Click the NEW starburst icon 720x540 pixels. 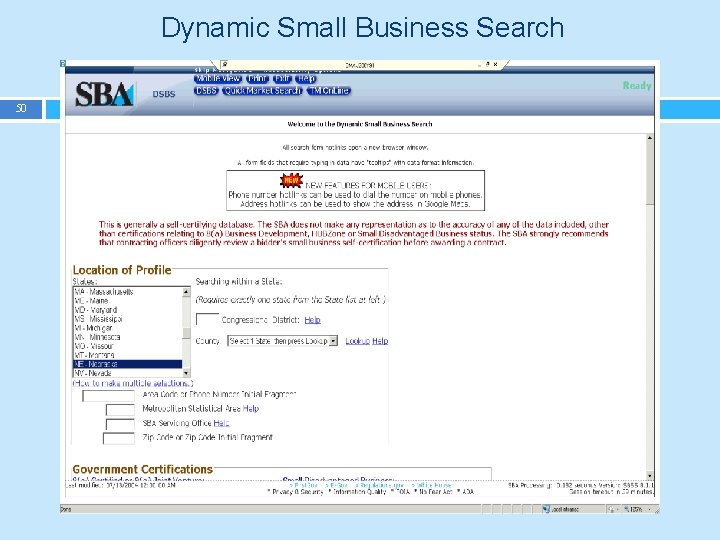(292, 180)
